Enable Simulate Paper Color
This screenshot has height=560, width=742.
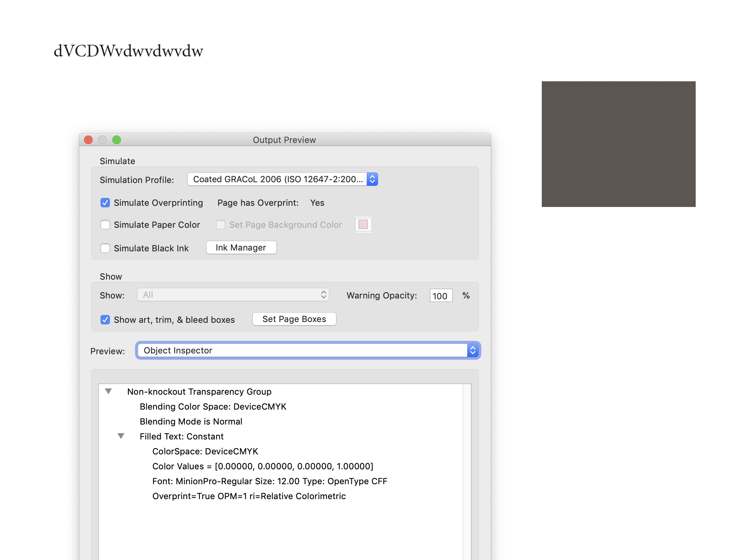[x=105, y=225]
